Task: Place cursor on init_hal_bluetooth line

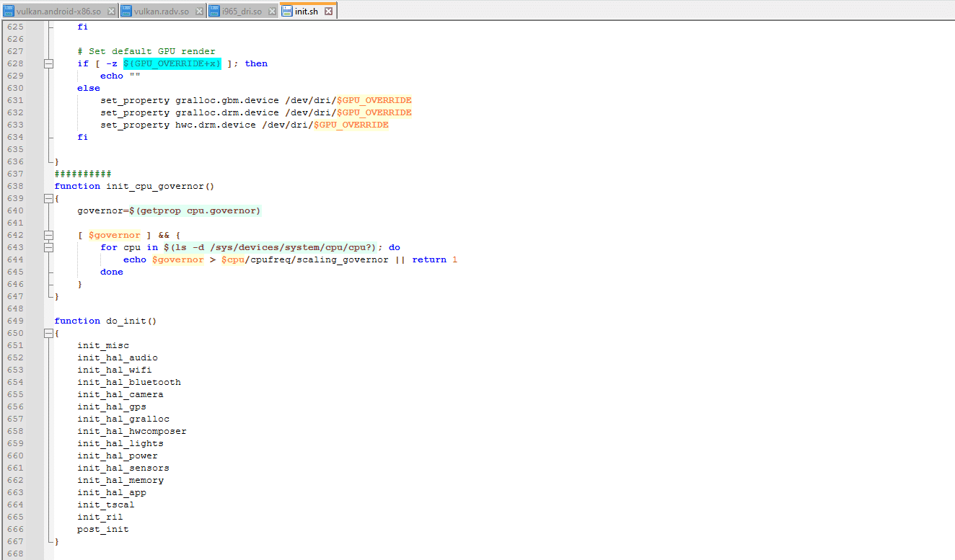Action: click(x=129, y=382)
